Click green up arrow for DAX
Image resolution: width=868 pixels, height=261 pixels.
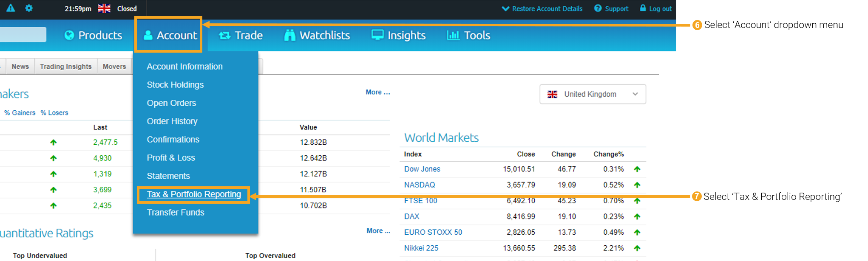637,216
